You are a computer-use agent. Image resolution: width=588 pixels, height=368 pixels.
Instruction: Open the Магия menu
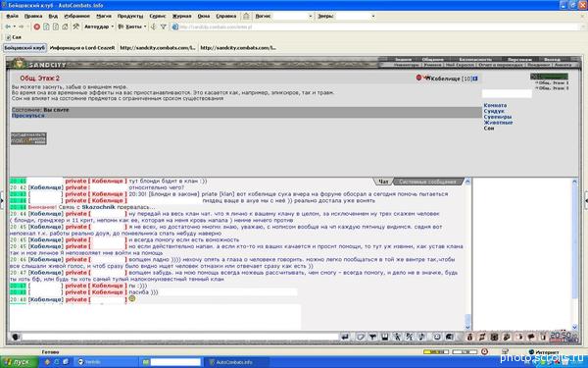pyautogui.click(x=104, y=16)
